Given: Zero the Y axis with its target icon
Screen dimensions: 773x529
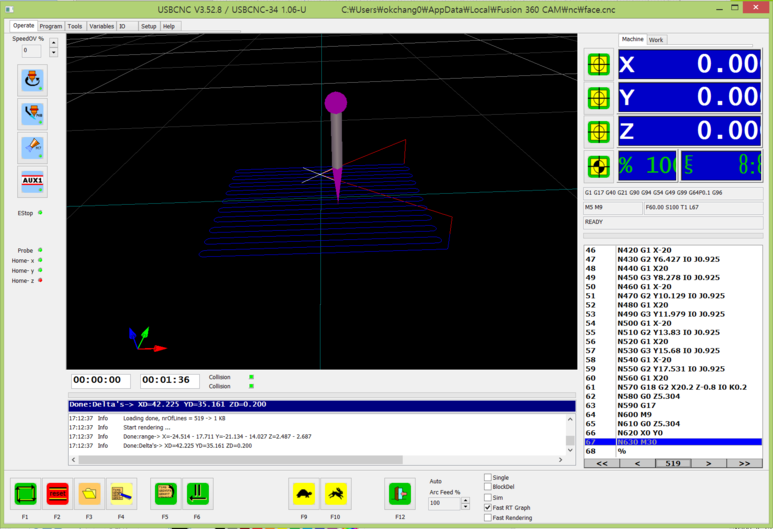Looking at the screenshot, I should point(598,98).
